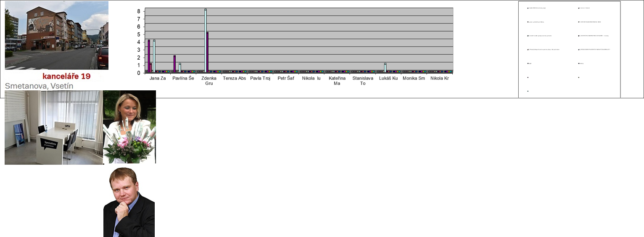The height and width of the screenshot is (237, 644).
Task: Click Jana Za's first purple bar
Action: (149, 56)
